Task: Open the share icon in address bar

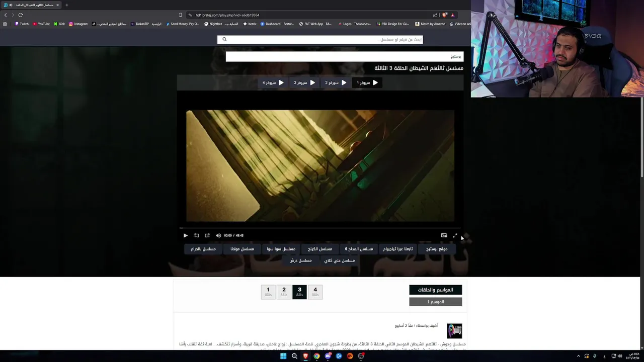Action: 435,15
